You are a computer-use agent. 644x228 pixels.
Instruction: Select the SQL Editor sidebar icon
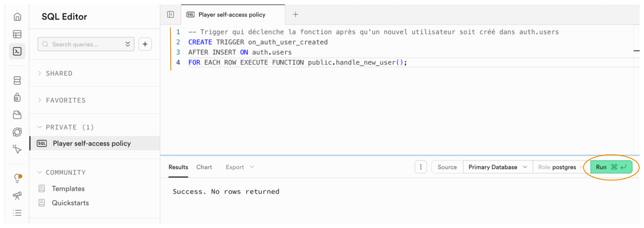click(x=17, y=51)
